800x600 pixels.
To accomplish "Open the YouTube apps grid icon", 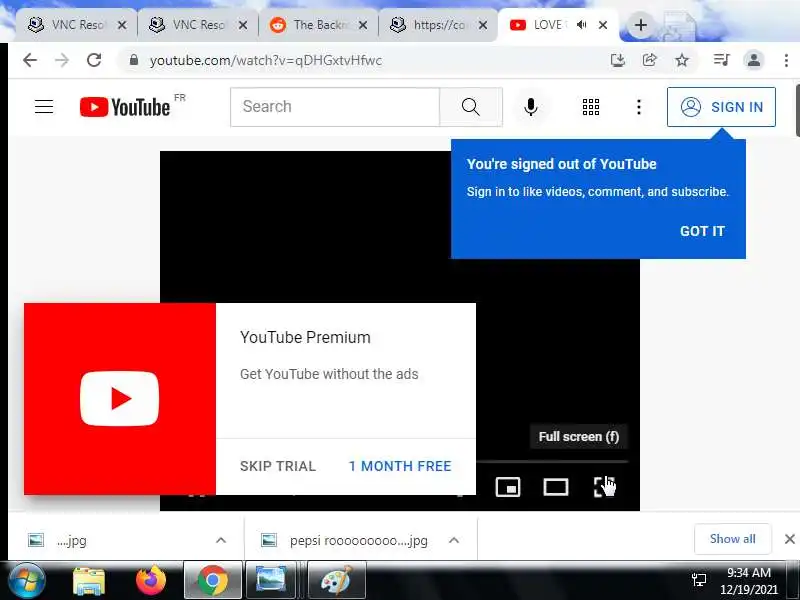I will [591, 107].
